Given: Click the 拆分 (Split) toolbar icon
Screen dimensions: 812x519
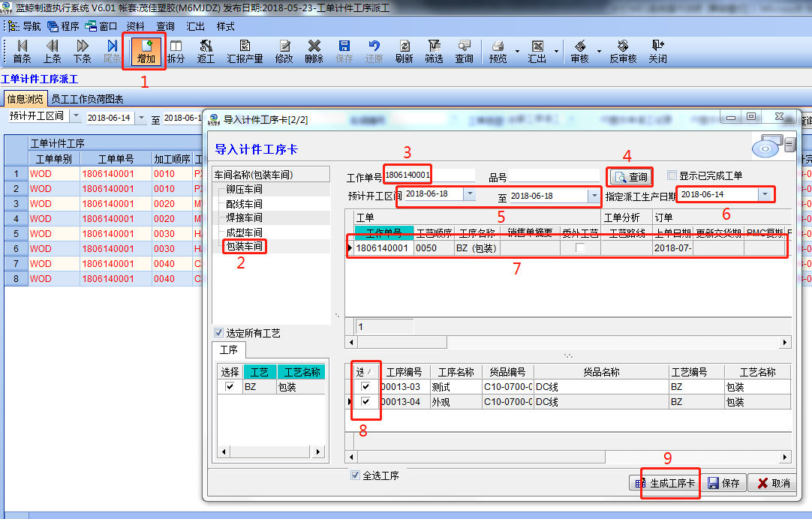Looking at the screenshot, I should click(176, 51).
